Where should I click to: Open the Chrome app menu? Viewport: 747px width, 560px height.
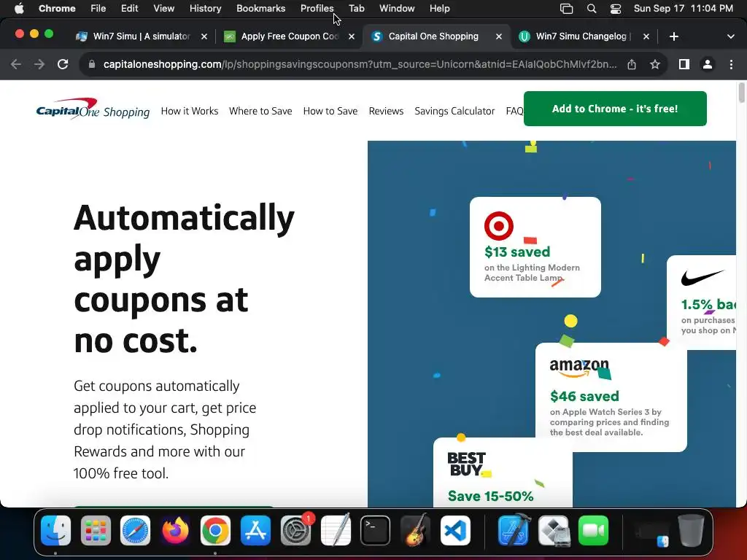[x=57, y=9]
